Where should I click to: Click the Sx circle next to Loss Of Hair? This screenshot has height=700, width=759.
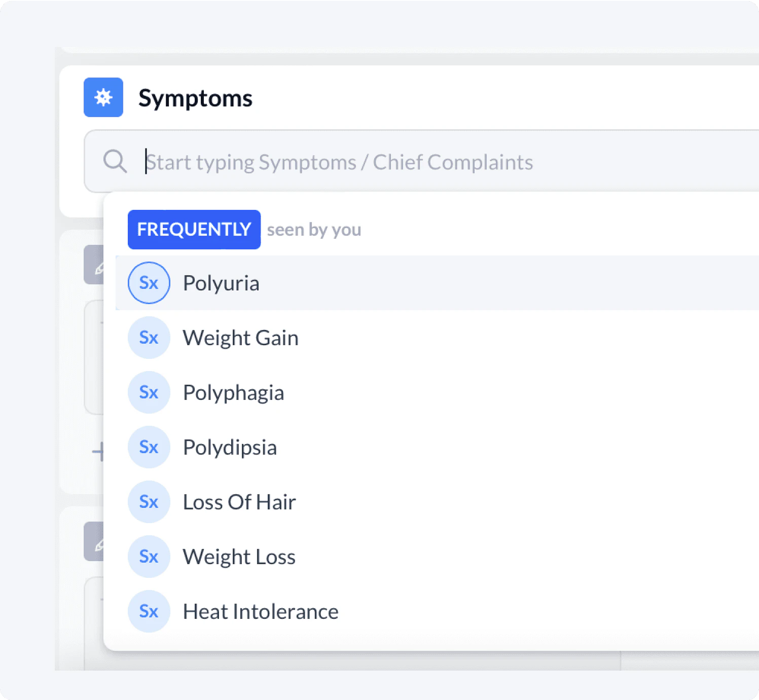coord(149,501)
